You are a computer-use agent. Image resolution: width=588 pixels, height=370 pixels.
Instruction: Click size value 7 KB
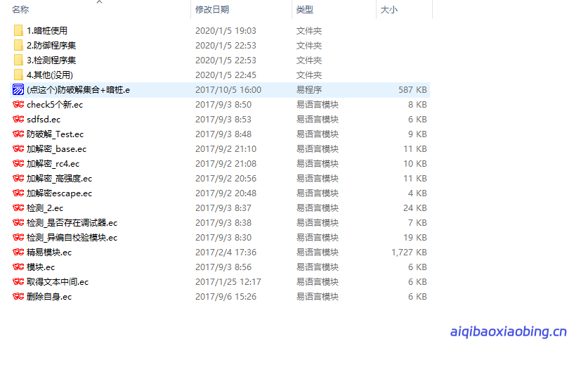click(x=417, y=223)
